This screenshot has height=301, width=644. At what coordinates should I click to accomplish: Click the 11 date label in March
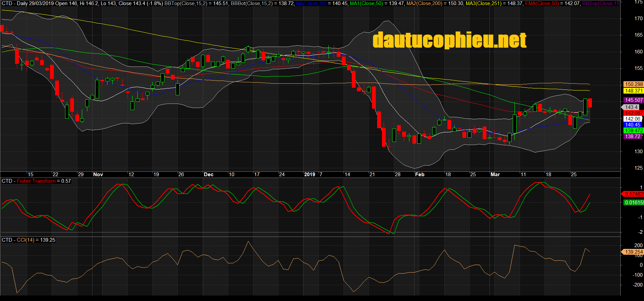pos(523,174)
